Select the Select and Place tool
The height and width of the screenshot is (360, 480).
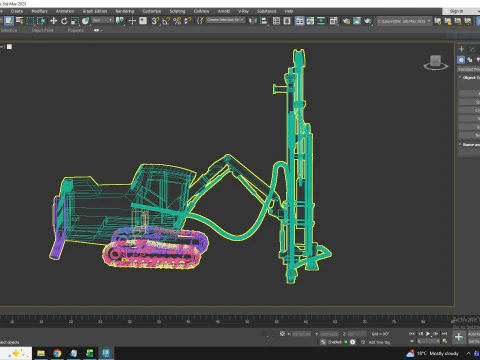[x=85, y=21]
